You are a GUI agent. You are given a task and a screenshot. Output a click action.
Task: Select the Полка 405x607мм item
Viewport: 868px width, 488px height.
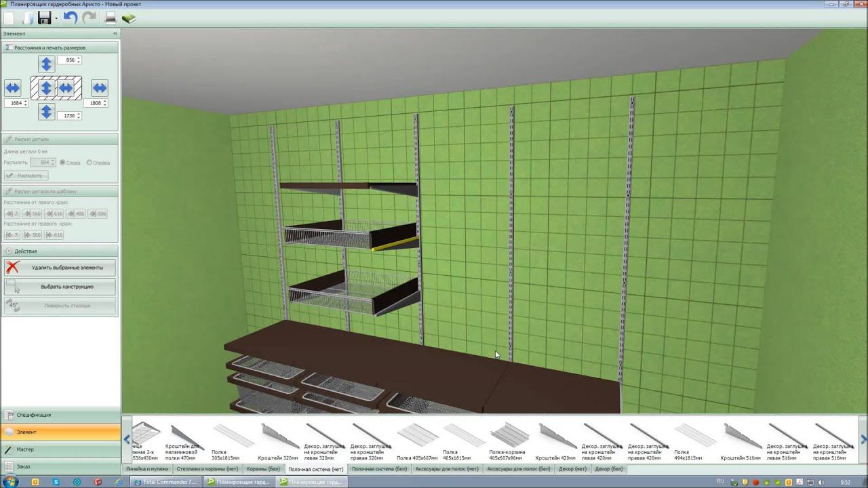pyautogui.click(x=417, y=441)
